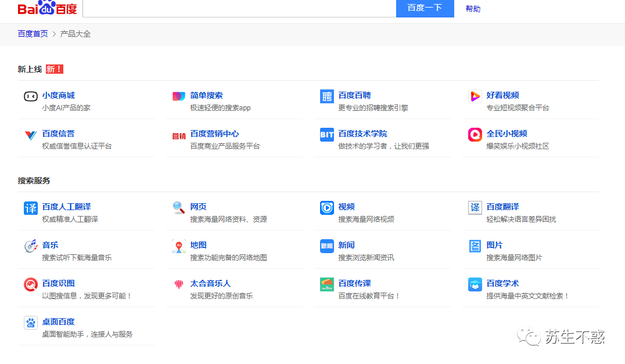
Task: Click the 百度营销中心 red icon
Action: pos(178,136)
